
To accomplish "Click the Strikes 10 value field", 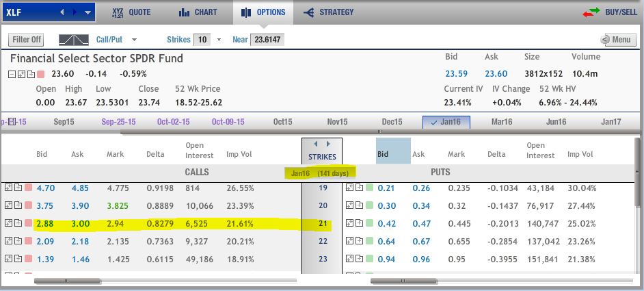I will 202,40.
